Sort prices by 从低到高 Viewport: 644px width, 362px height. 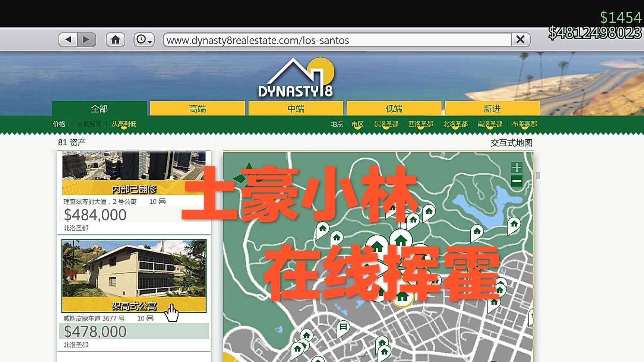(89, 124)
